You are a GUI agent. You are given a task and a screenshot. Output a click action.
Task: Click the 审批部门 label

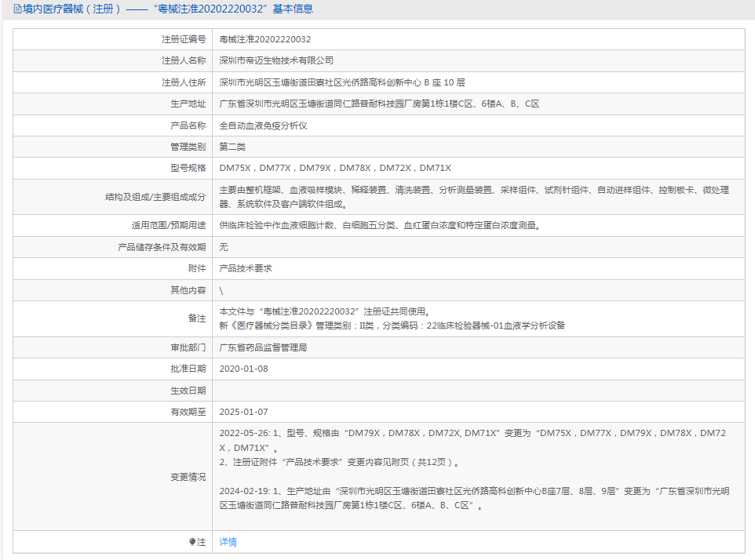point(188,347)
